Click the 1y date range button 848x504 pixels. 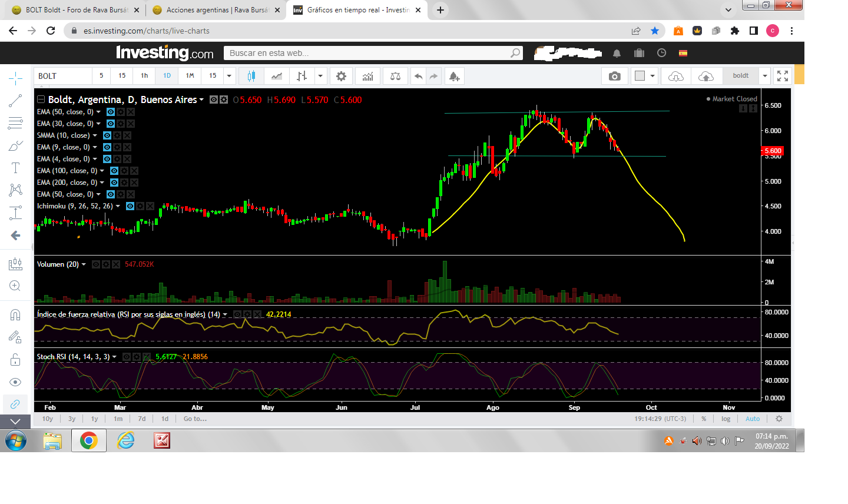(94, 419)
